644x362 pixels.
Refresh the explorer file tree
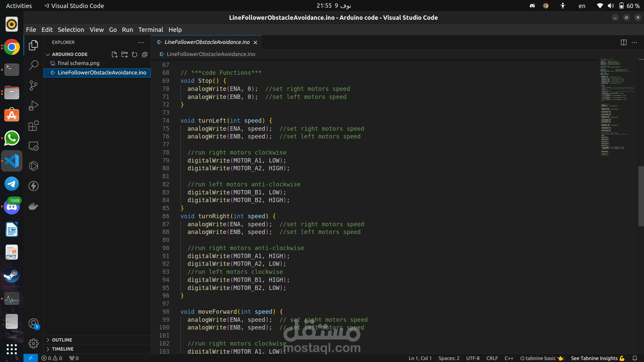coord(135,55)
